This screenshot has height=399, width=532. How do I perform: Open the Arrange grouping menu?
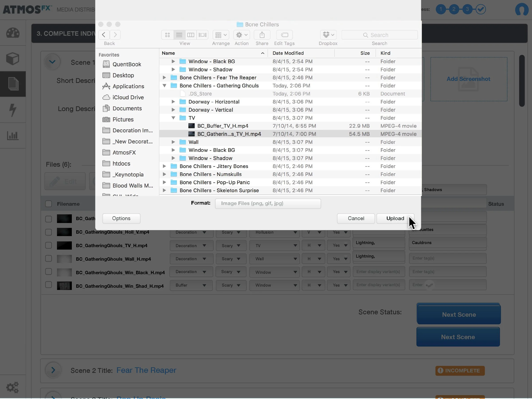[x=221, y=35]
